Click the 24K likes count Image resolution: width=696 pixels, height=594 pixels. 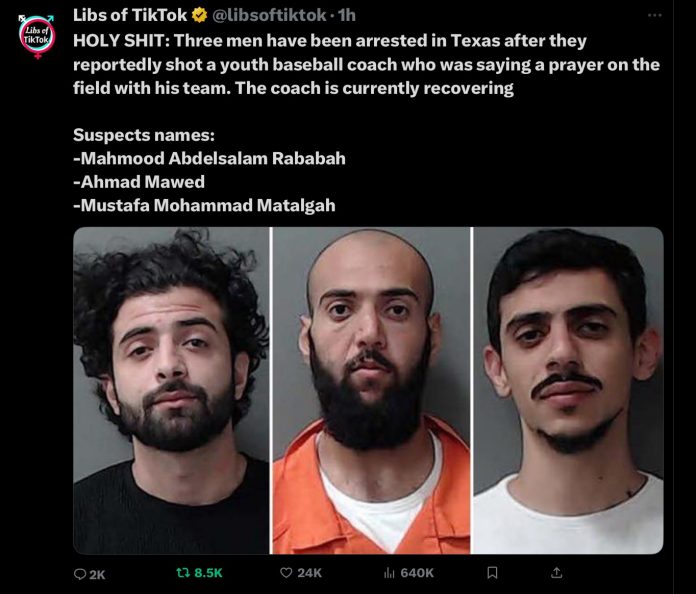(x=309, y=573)
